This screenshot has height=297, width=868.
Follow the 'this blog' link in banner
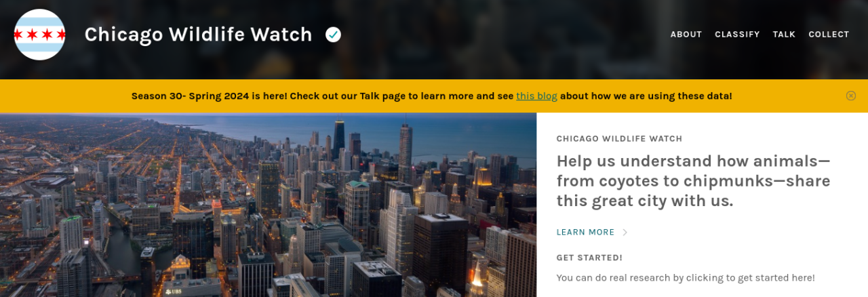point(536,96)
